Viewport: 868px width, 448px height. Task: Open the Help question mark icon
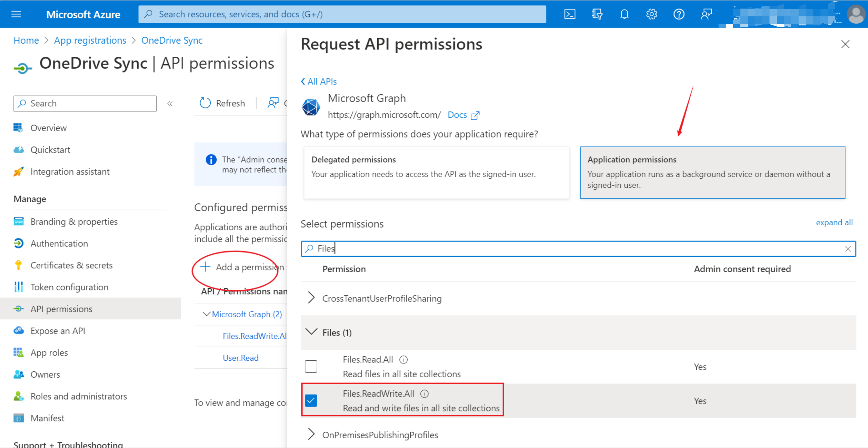[679, 14]
